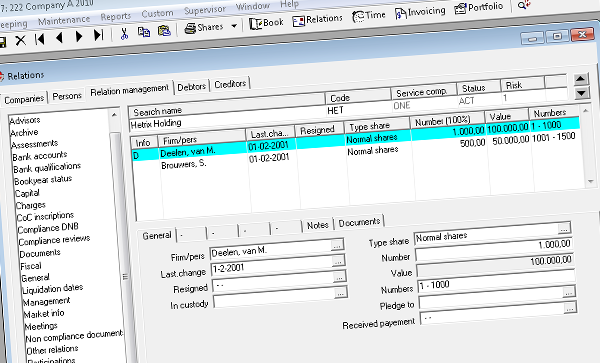This screenshot has width=600, height=363.
Task: Open the Relations module button
Action: [x=317, y=20]
